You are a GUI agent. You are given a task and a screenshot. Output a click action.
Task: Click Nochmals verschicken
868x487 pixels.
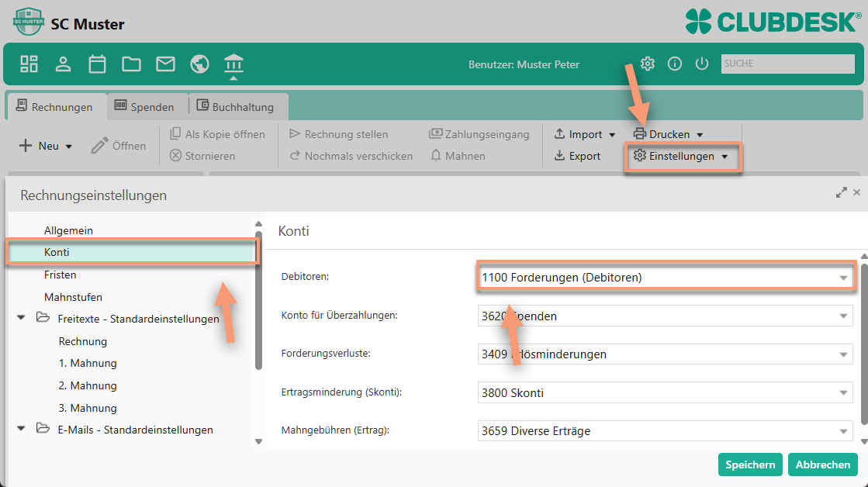pos(351,156)
